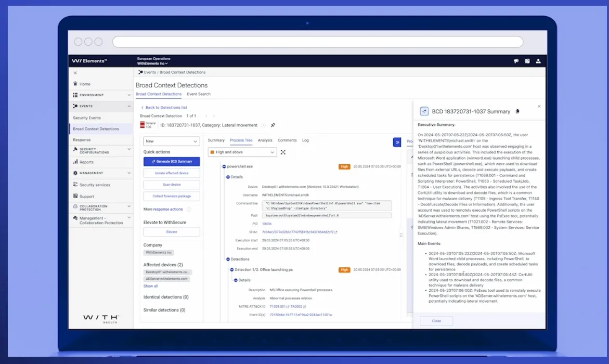This screenshot has width=609, height=364.
Task: Open High and above severity filter dropdown
Action: pos(242,152)
